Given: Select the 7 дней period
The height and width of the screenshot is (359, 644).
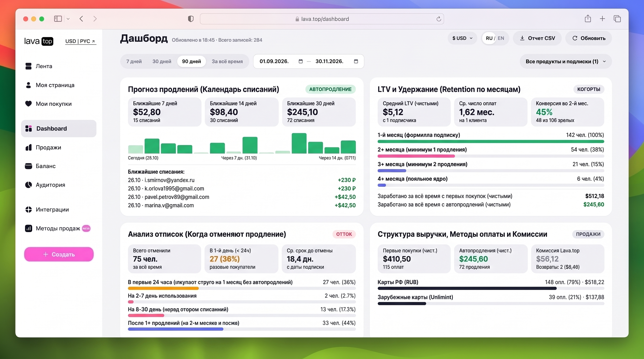Looking at the screenshot, I should click(134, 61).
